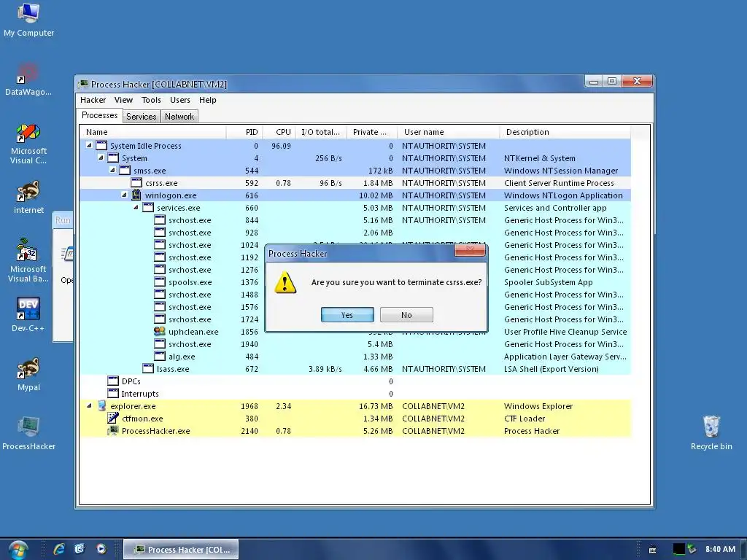
Task: Collapse the services.exe tree node
Action: click(136, 207)
